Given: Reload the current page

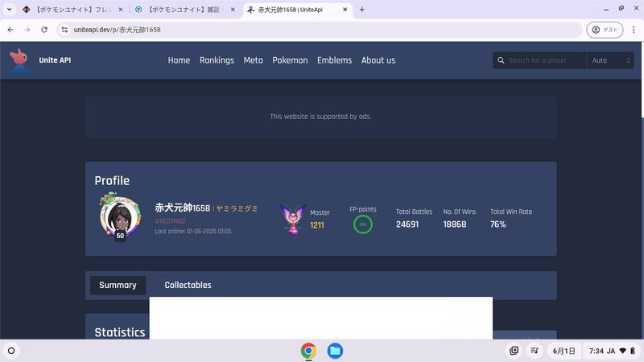Looking at the screenshot, I should coord(44,30).
